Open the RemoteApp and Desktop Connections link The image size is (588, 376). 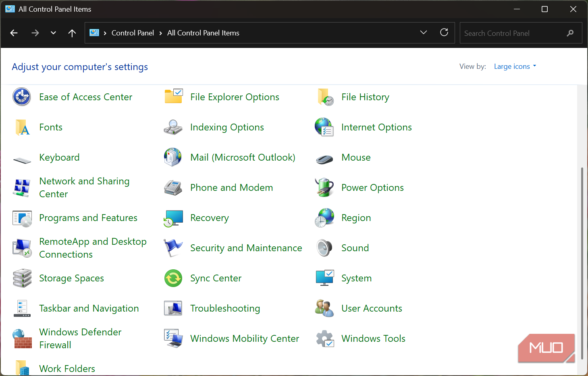[93, 248]
